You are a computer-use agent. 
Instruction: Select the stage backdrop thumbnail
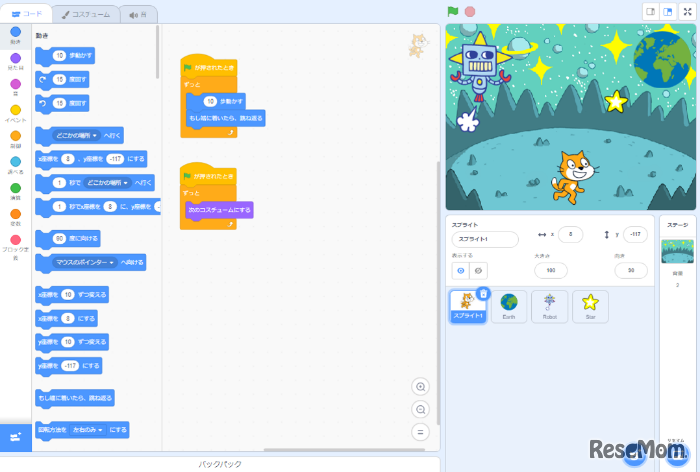click(x=677, y=252)
